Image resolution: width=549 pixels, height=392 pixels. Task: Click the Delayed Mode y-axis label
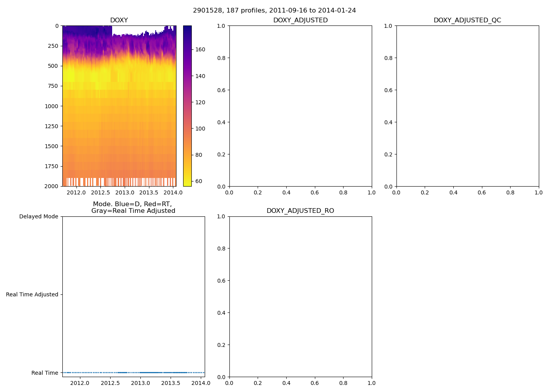(38, 217)
